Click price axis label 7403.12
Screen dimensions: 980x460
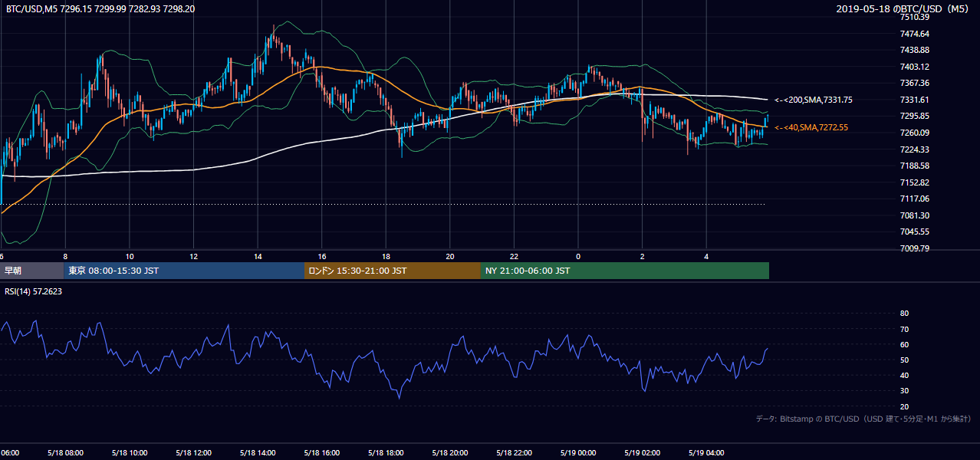914,67
